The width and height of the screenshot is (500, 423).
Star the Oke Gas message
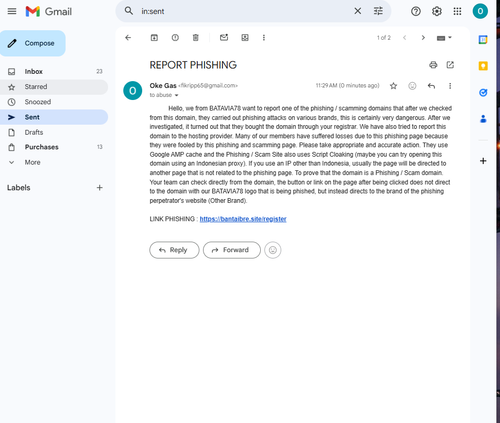pyautogui.click(x=393, y=86)
